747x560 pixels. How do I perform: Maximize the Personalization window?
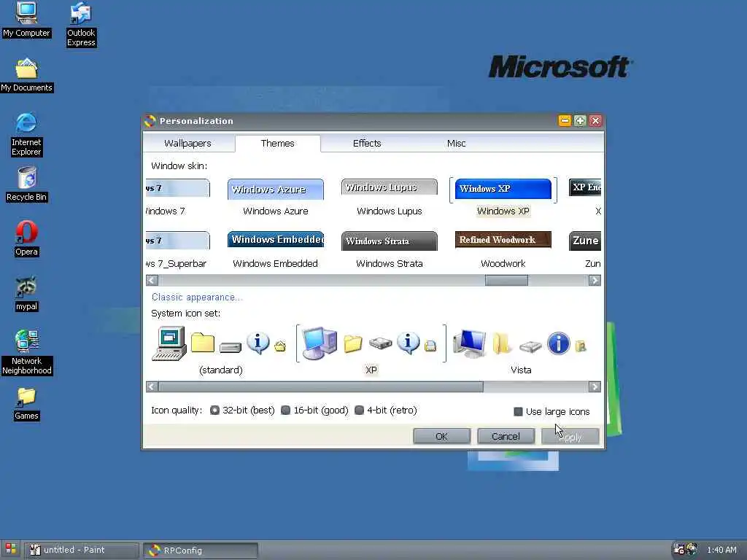tap(580, 121)
